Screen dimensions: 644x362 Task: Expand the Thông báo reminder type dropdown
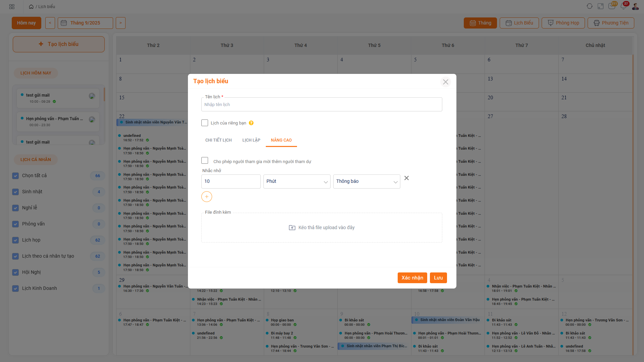click(366, 182)
